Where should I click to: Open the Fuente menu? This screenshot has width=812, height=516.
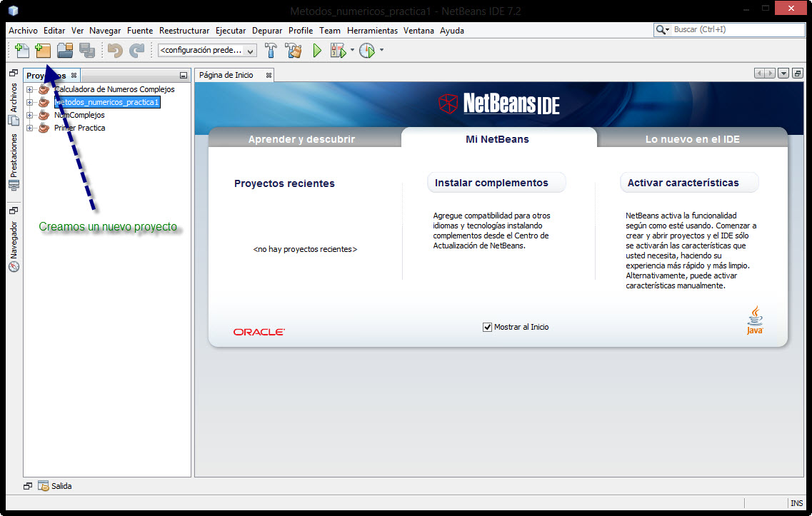pos(140,31)
